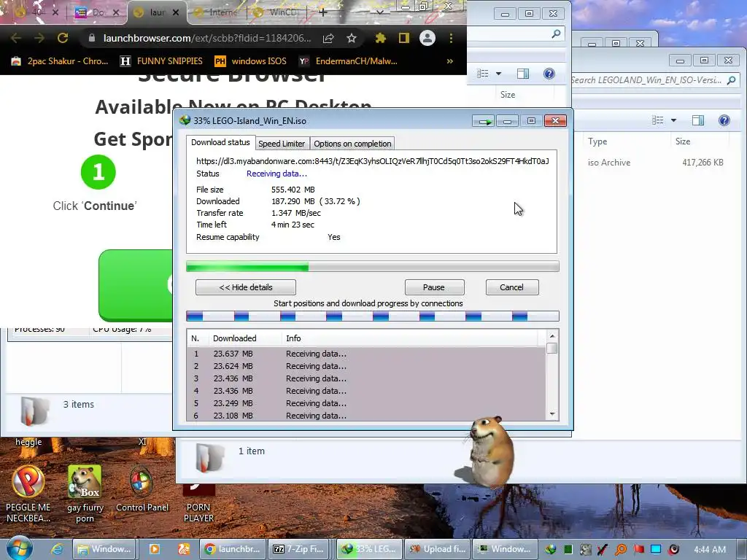Open new Chrome tab with plus
Viewport: 747px width, 560px height.
click(x=322, y=12)
